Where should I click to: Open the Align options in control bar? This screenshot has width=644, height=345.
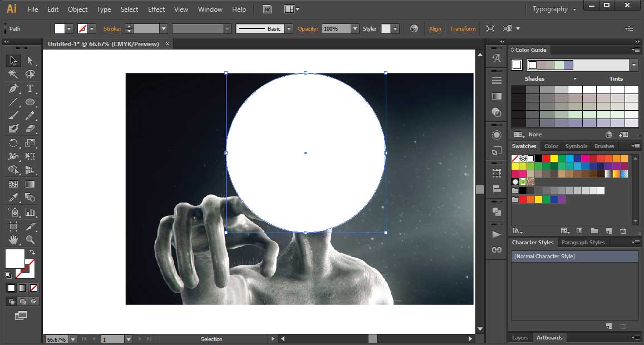(435, 28)
